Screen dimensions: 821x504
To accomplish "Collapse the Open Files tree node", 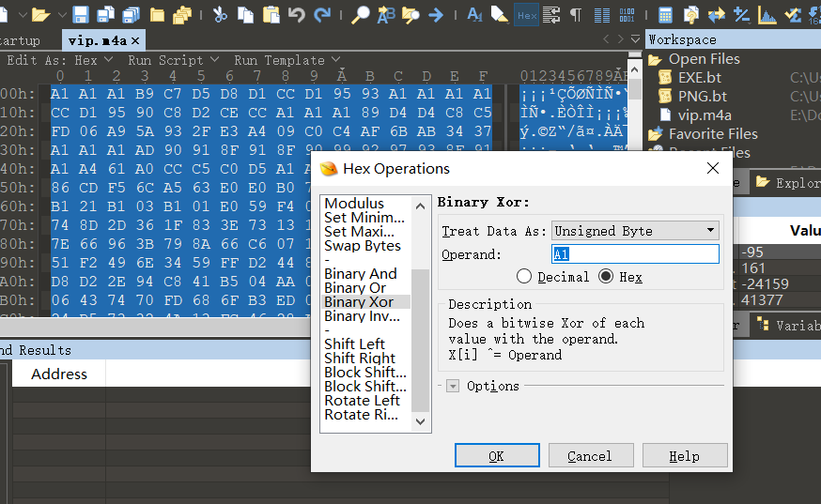I will click(x=655, y=60).
